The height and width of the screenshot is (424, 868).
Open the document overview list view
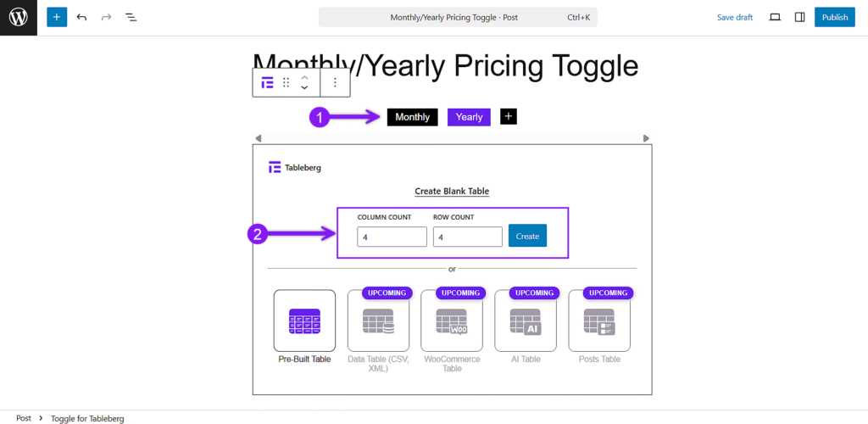pos(131,17)
